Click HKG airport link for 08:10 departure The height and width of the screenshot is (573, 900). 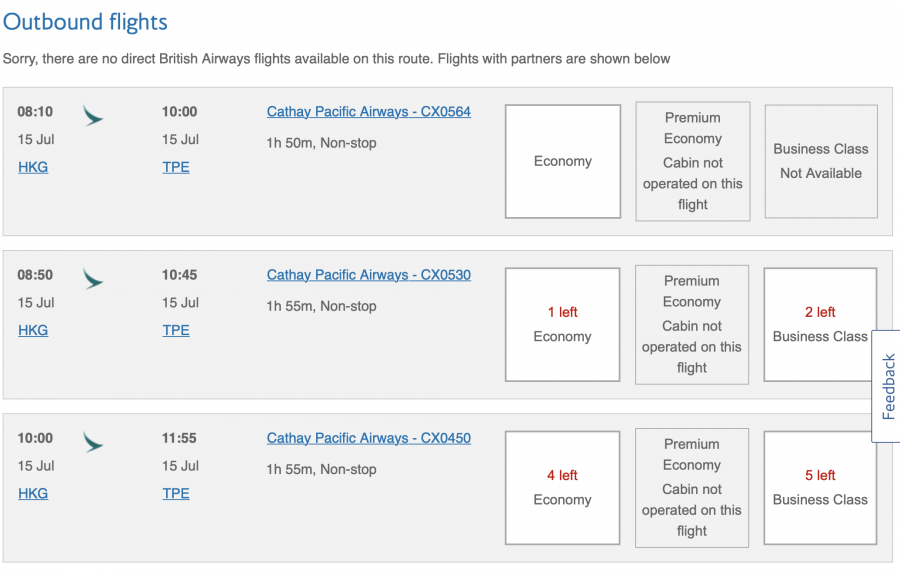click(x=33, y=167)
